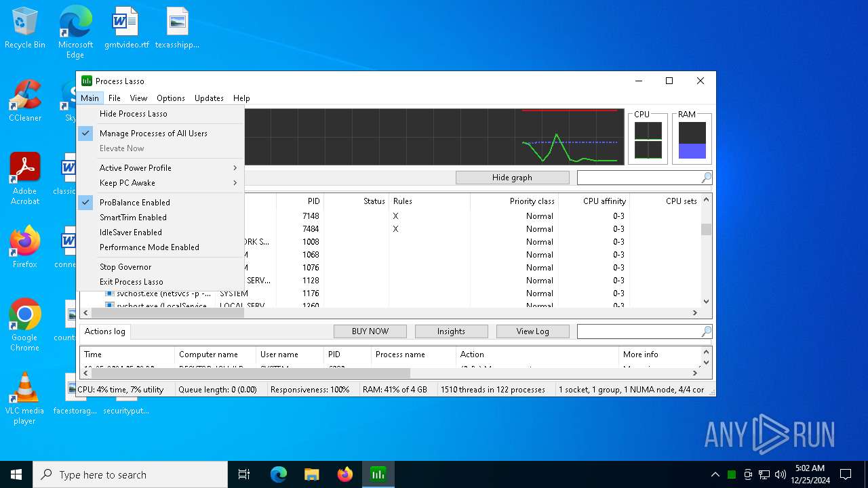Click the Process Lasso taskbar icon
The height and width of the screenshot is (488, 868).
click(378, 474)
